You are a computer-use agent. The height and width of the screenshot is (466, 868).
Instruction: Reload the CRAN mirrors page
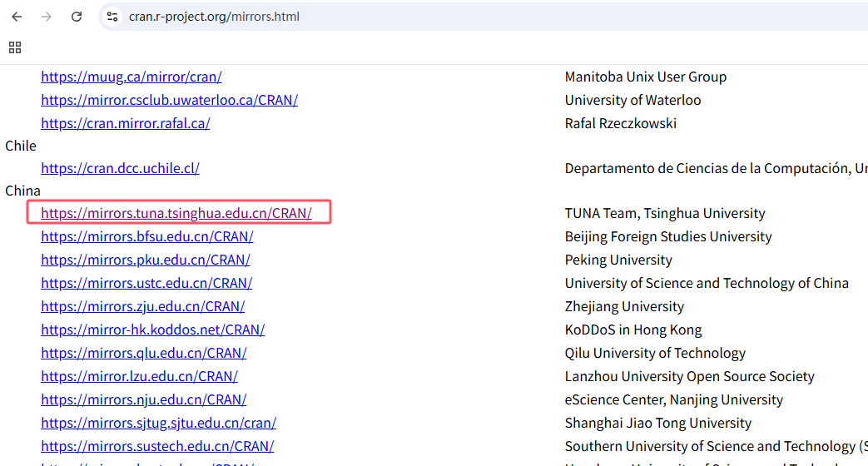[77, 17]
